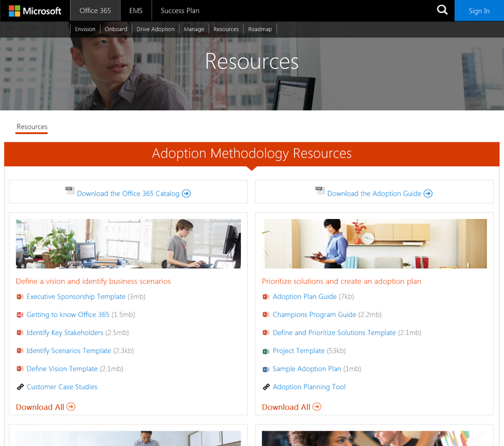Click PDF icon beside Office 365 Catalog
This screenshot has width=504, height=446.
pyautogui.click(x=70, y=190)
